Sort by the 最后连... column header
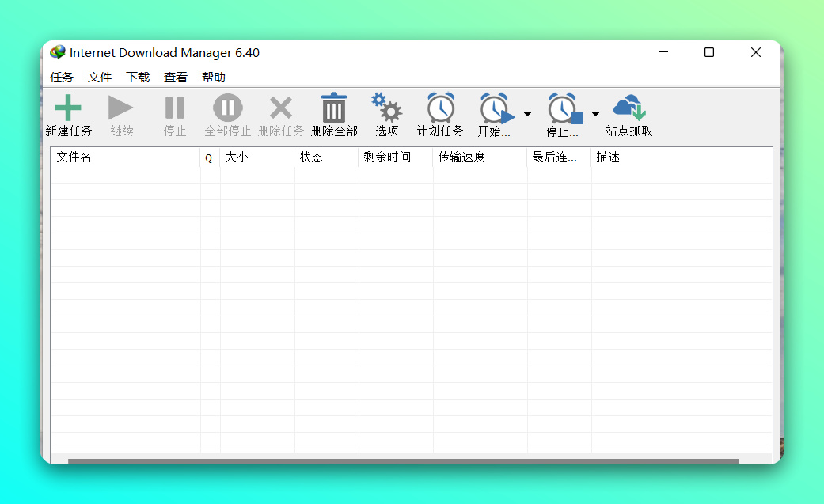824x504 pixels. (559, 157)
